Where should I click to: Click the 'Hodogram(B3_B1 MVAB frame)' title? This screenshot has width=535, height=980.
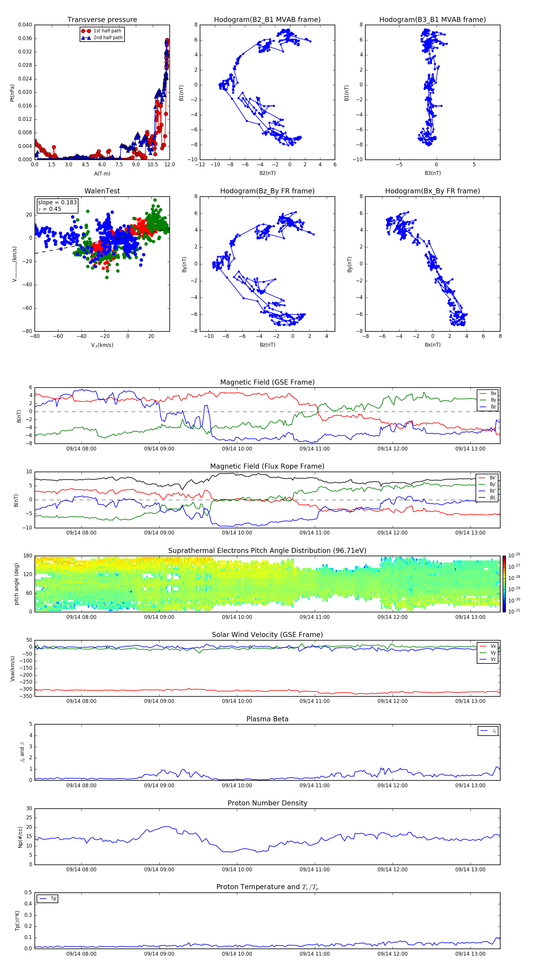pos(432,20)
